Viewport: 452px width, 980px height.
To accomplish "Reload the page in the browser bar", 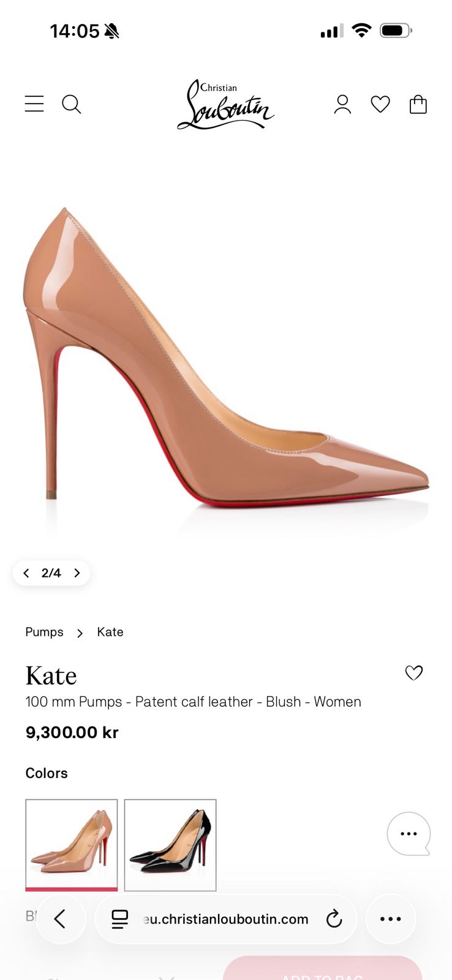I will pyautogui.click(x=334, y=919).
